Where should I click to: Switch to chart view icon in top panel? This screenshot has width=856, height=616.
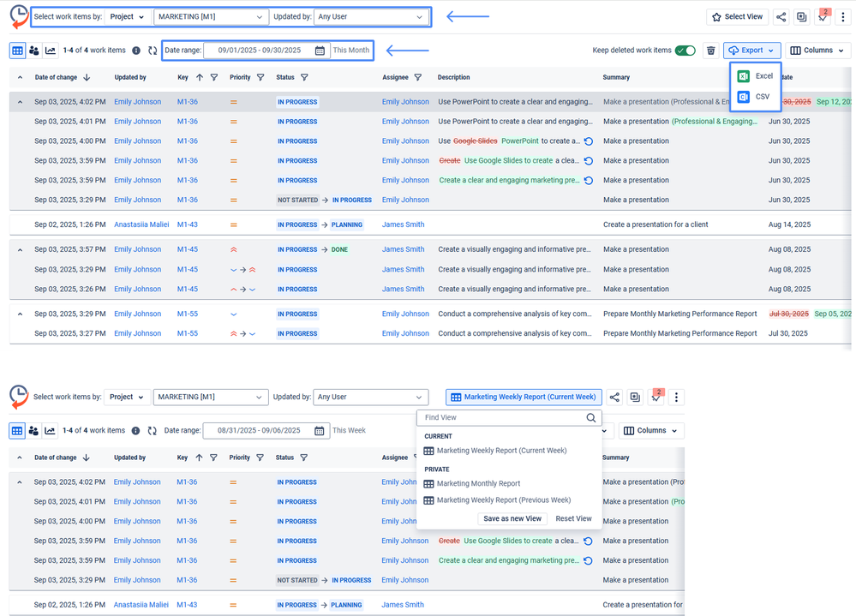tap(51, 51)
